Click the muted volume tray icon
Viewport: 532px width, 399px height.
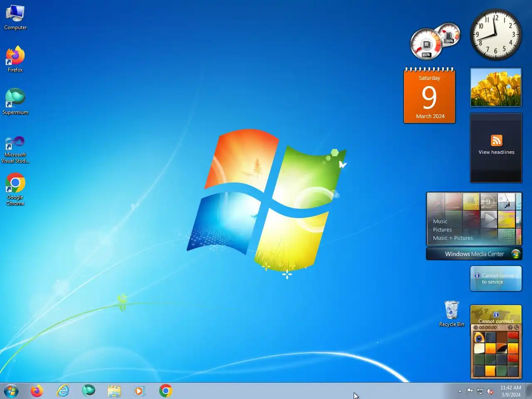point(490,391)
